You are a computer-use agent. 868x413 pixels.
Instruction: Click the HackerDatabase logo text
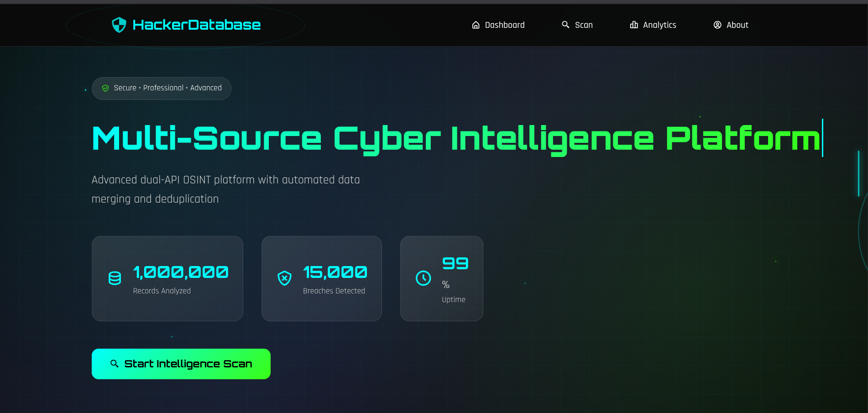(x=196, y=25)
